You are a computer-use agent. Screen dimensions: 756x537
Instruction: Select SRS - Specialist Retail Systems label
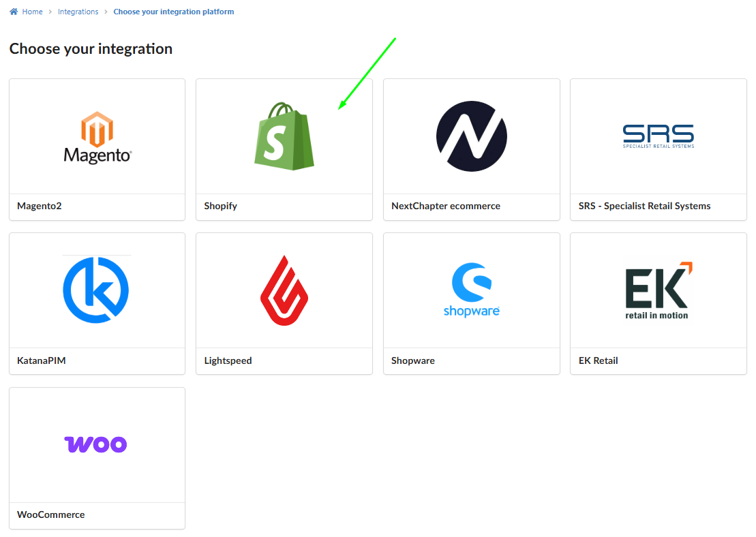pyautogui.click(x=644, y=206)
